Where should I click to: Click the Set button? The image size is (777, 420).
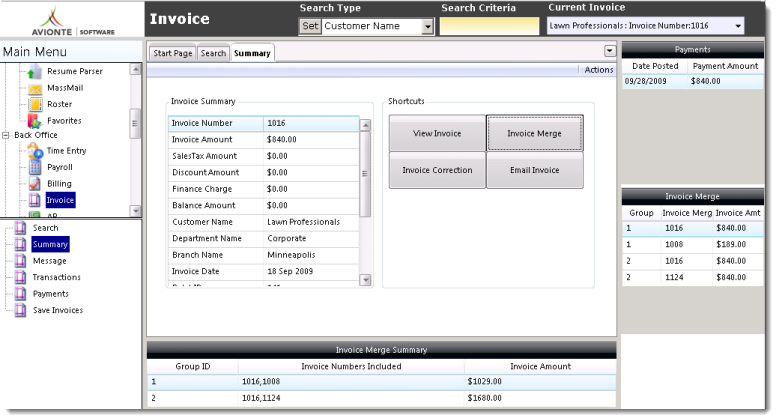[310, 26]
